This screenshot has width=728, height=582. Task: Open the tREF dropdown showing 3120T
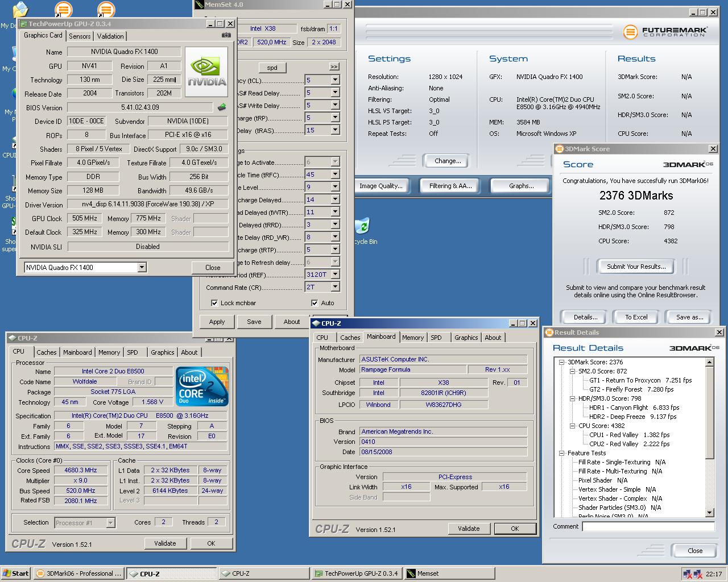tap(335, 275)
